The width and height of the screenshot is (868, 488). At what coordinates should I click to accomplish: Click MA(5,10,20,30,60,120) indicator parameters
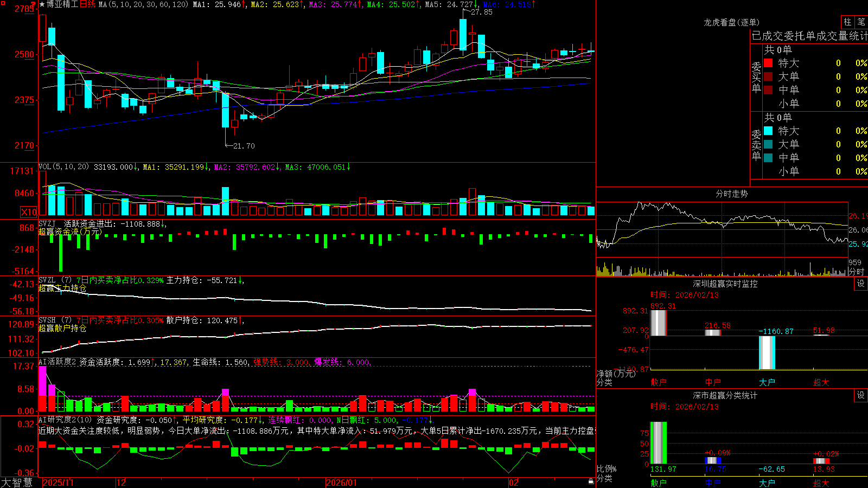pos(144,4)
